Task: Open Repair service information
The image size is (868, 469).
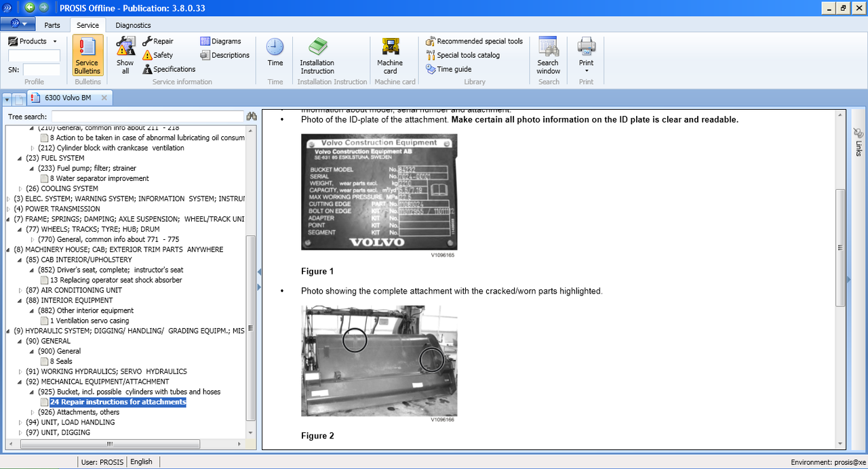Action: click(x=158, y=41)
